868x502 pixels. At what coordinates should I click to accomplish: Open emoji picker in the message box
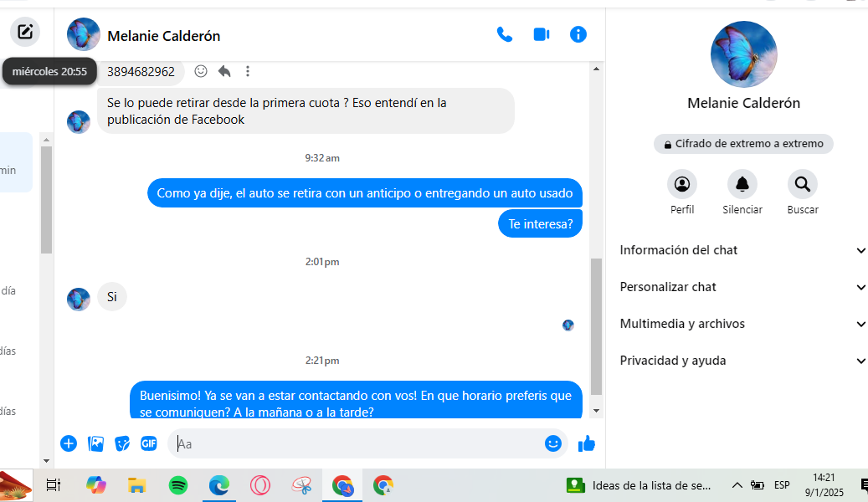553,443
